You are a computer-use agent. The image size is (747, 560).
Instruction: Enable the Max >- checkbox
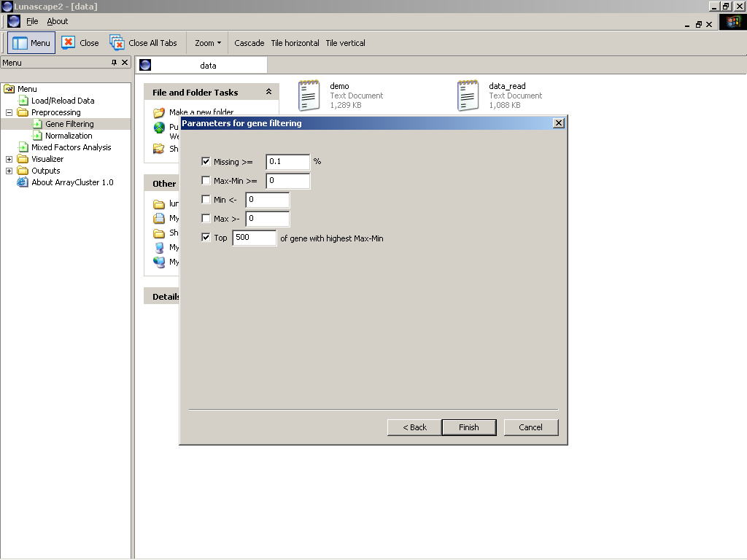[206, 219]
